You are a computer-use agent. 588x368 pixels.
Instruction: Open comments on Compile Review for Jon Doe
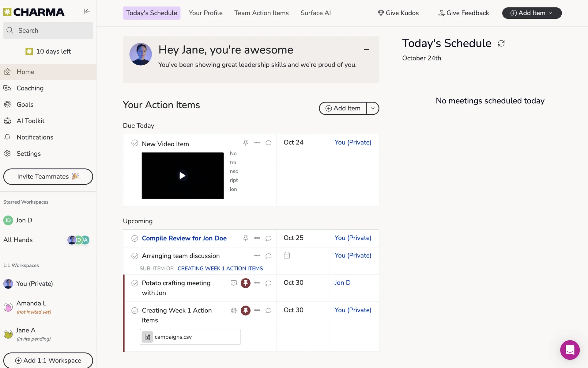coord(268,238)
